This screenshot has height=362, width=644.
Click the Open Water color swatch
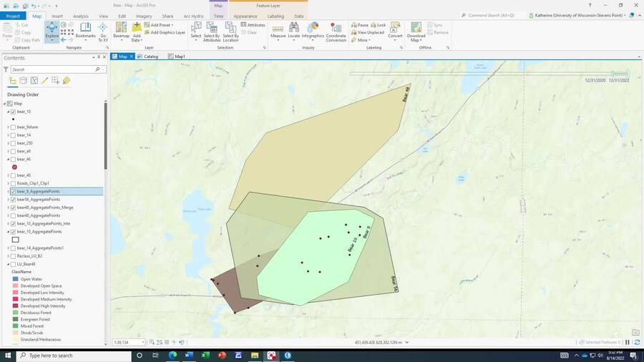pyautogui.click(x=15, y=279)
